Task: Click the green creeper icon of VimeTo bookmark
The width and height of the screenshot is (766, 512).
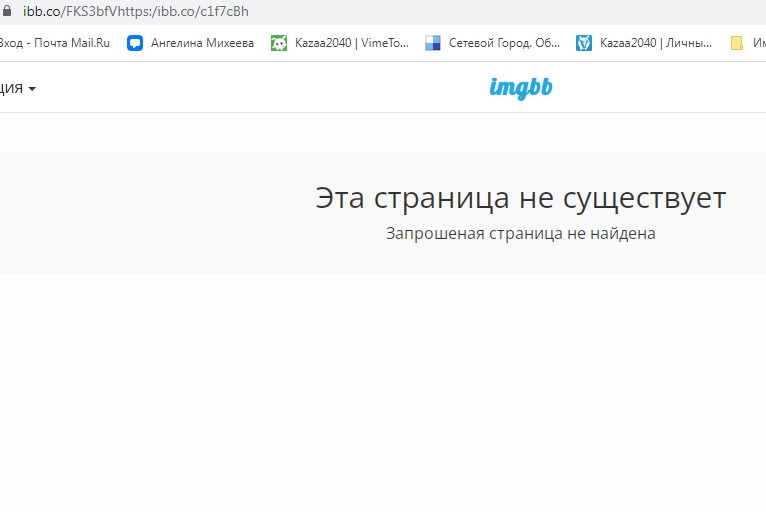Action: tap(279, 43)
